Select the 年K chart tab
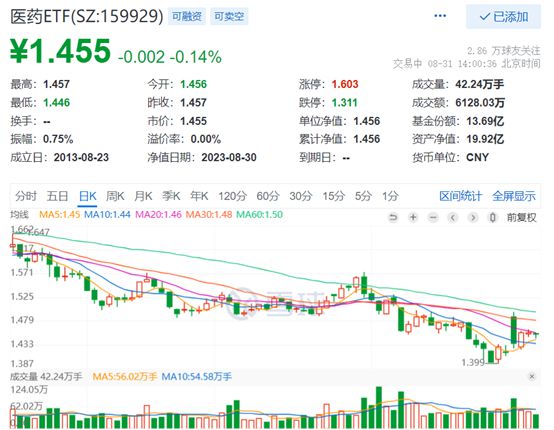The image size is (554, 430). 199,196
